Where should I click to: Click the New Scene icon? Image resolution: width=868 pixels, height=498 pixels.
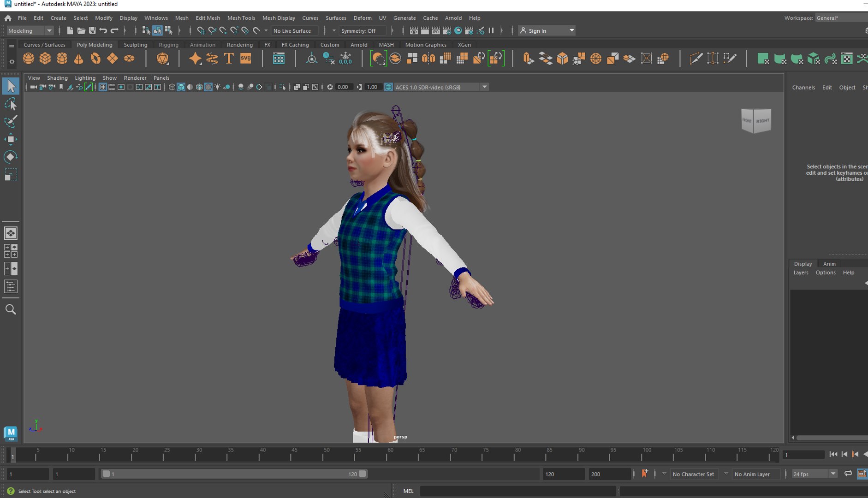70,30
